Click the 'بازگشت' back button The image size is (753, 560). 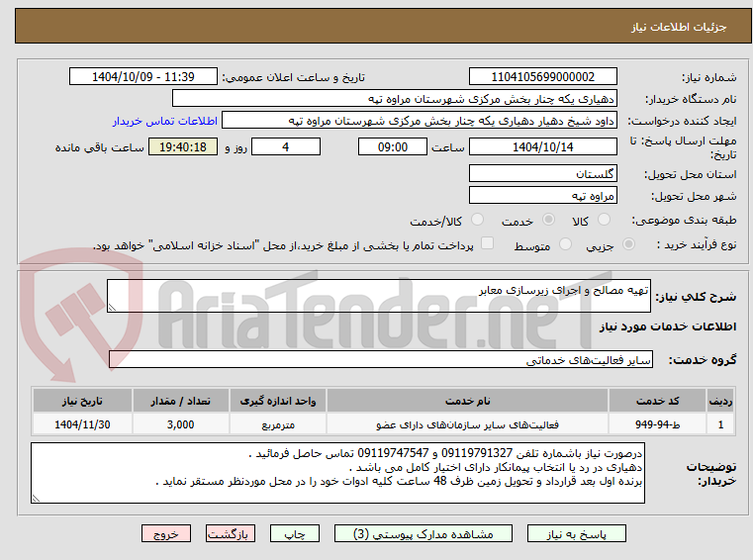230,533
